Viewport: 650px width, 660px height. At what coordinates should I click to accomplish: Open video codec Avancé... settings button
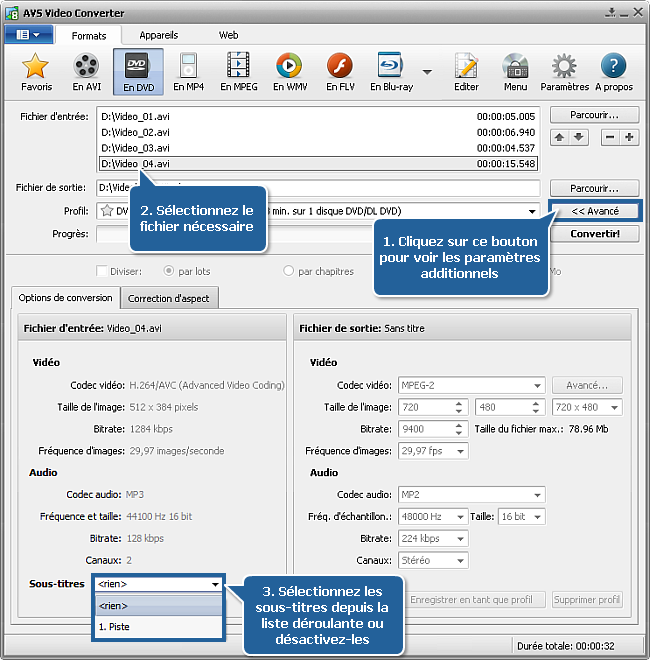pyautogui.click(x=587, y=385)
